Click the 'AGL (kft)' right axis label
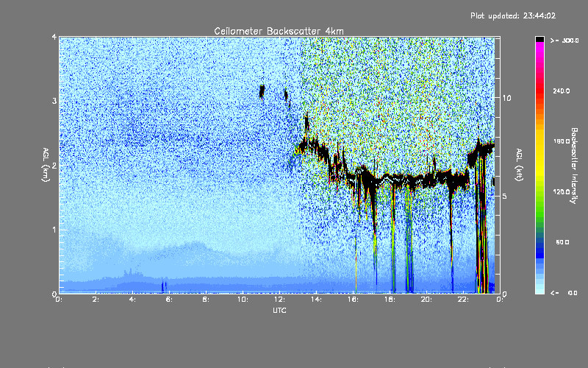The image size is (588, 368). pos(519,165)
